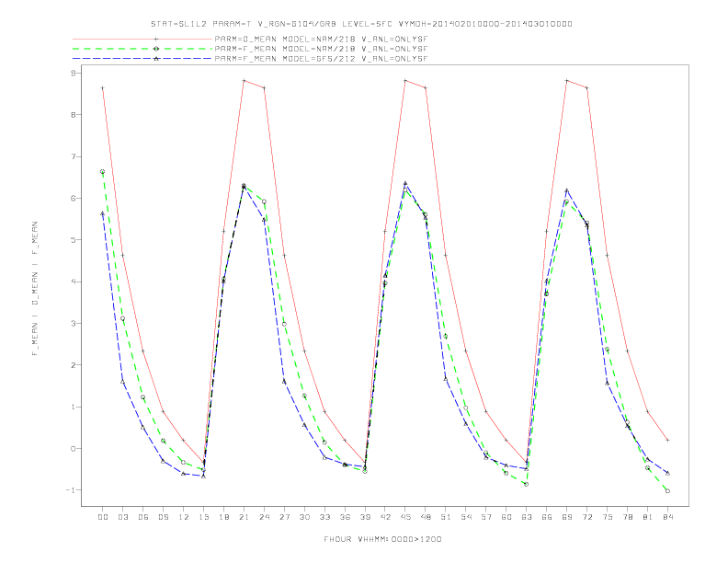
Task: Click x-axis tick label 72
Action: tap(586, 517)
